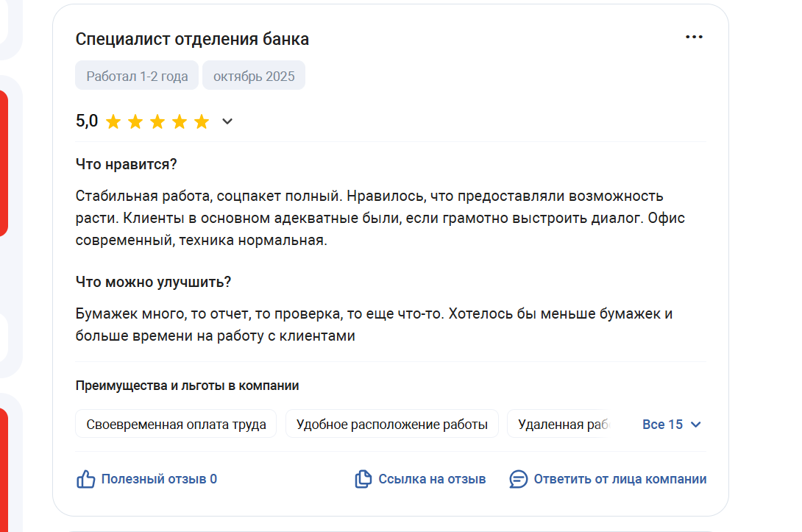Open the three-dots review options menu
Screen dimensions: 802x532
click(x=694, y=38)
